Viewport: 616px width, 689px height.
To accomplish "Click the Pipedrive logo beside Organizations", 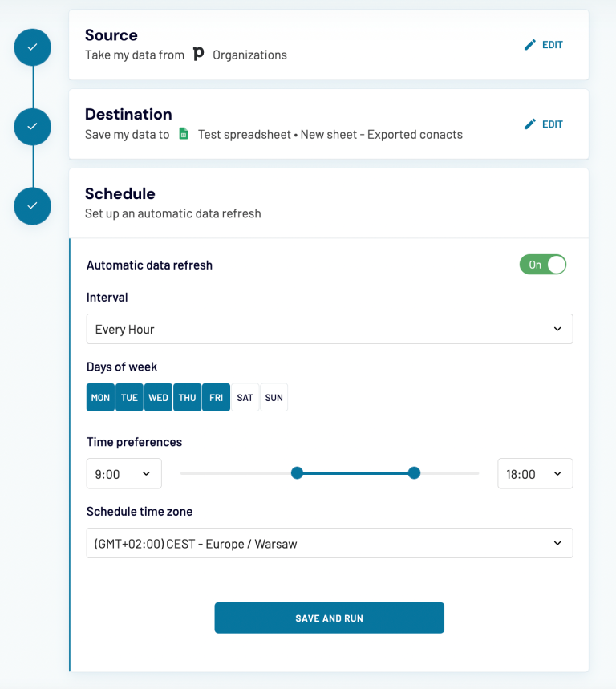I will 199,55.
